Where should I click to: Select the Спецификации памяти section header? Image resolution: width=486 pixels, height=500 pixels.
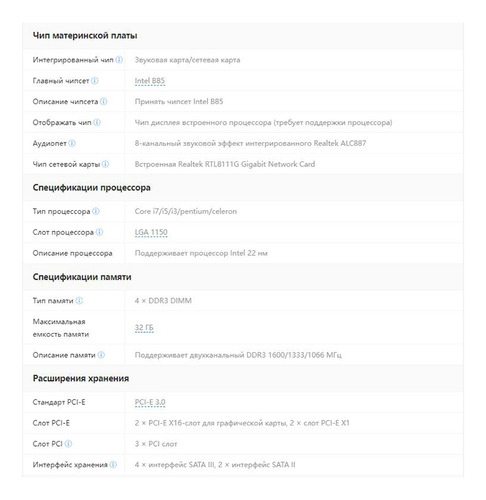(82, 277)
